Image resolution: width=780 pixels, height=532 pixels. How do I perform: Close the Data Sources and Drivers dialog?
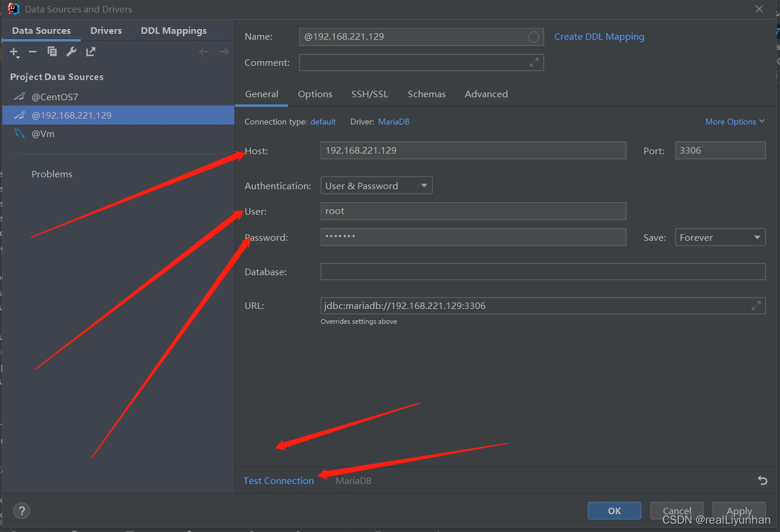(x=759, y=9)
